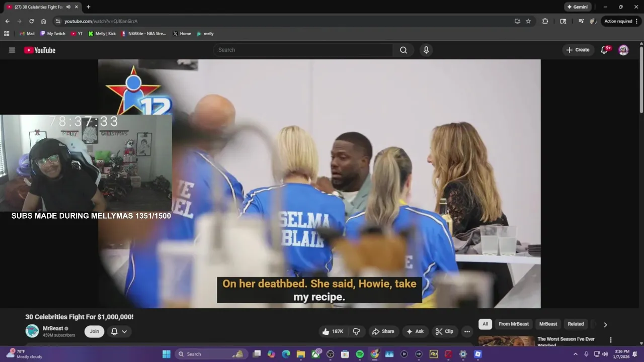Open more actions ellipsis under video

tap(467, 331)
